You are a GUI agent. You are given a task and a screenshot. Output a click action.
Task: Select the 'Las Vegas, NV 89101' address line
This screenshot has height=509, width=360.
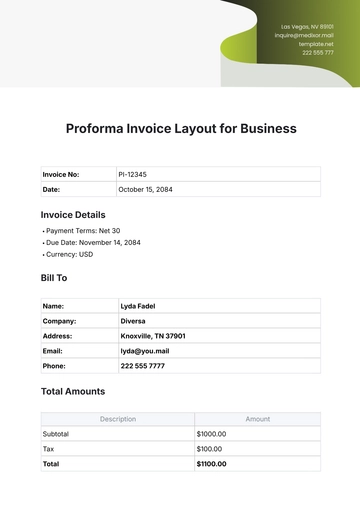tap(307, 27)
